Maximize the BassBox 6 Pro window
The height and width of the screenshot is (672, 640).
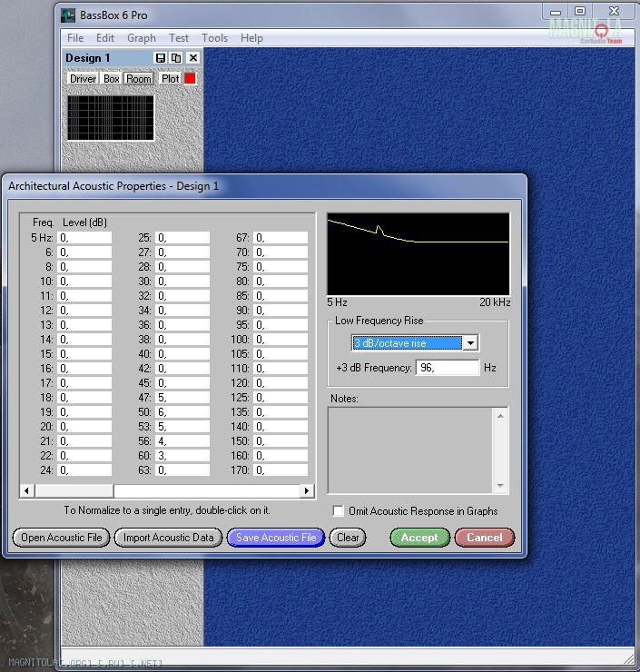580,11
